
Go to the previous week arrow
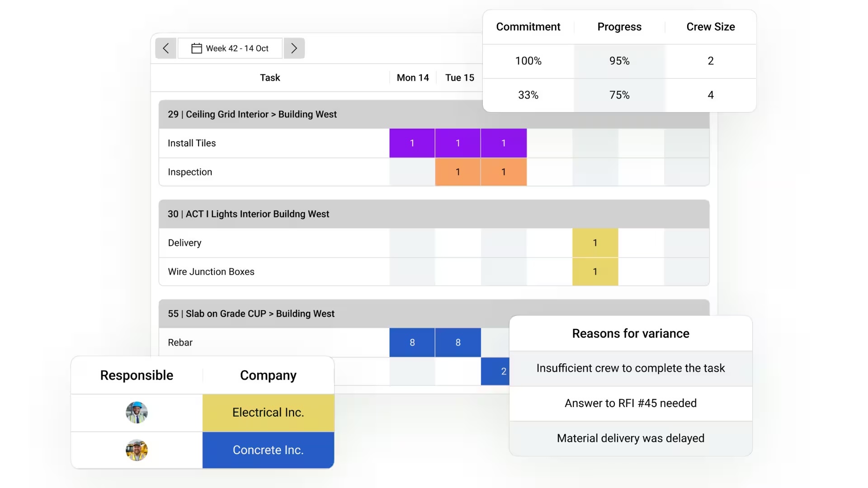click(166, 48)
